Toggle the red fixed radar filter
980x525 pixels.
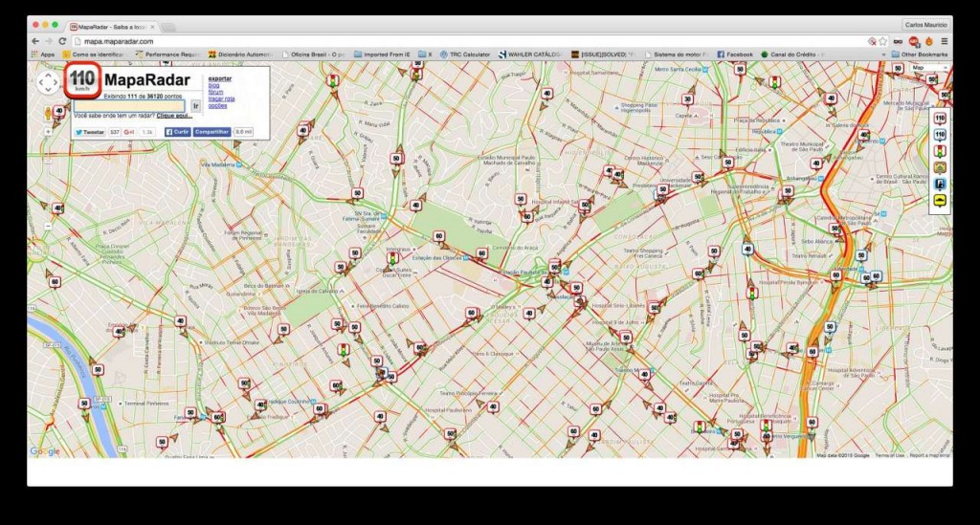[x=940, y=119]
